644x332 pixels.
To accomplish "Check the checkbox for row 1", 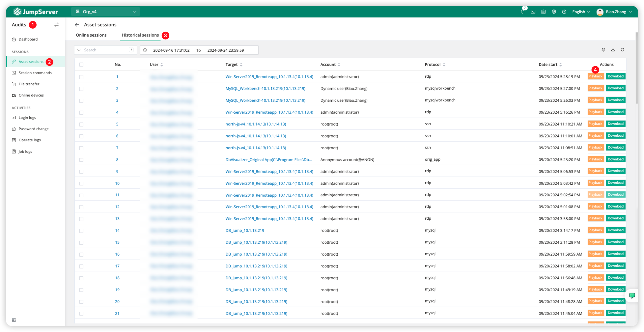I will (x=81, y=77).
